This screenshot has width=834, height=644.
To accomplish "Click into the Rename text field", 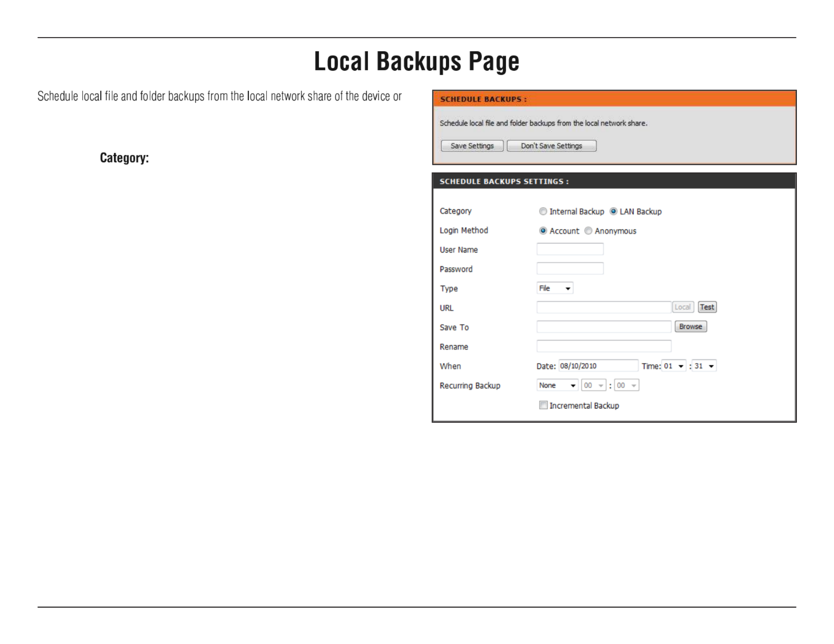I will pos(604,346).
